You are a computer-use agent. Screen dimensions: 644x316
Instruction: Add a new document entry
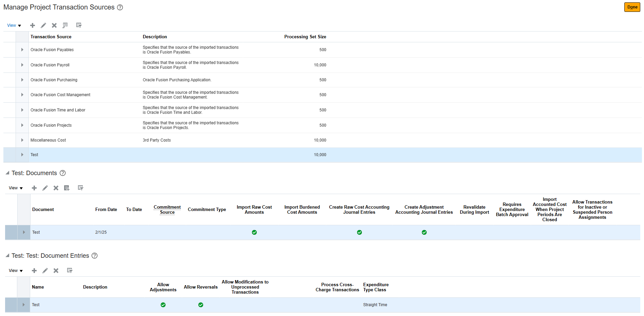[x=34, y=271]
